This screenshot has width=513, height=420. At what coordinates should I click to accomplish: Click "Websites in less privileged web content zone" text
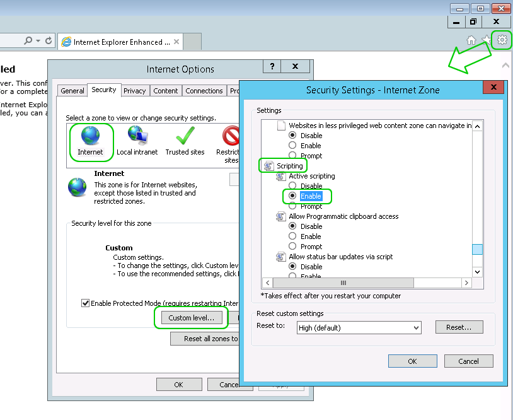point(380,125)
